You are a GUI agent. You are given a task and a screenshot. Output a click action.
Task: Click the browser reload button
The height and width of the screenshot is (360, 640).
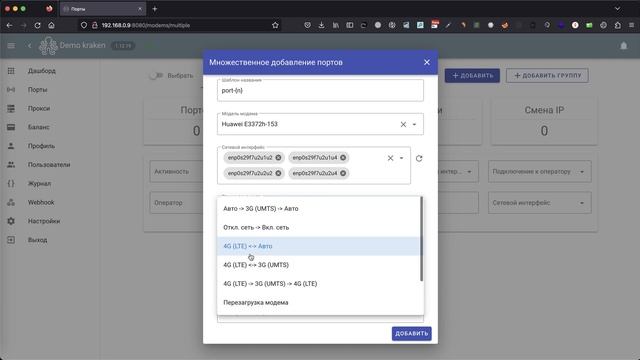(37, 25)
